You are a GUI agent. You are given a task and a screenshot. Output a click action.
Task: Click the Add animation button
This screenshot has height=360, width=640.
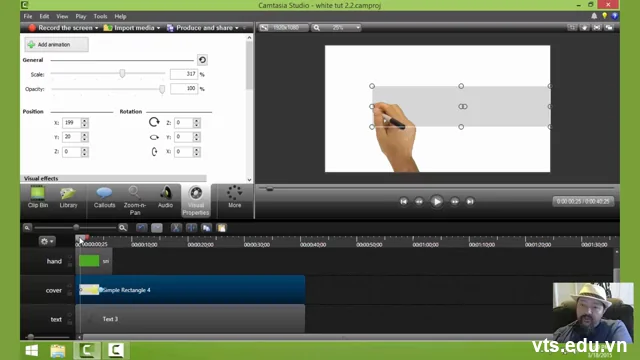tap(56, 44)
